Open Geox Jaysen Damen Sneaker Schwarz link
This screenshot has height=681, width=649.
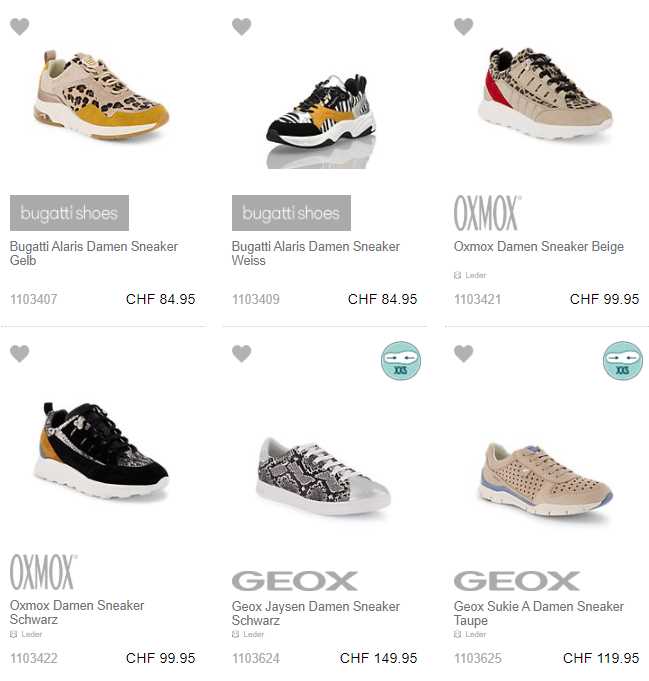click(316, 613)
